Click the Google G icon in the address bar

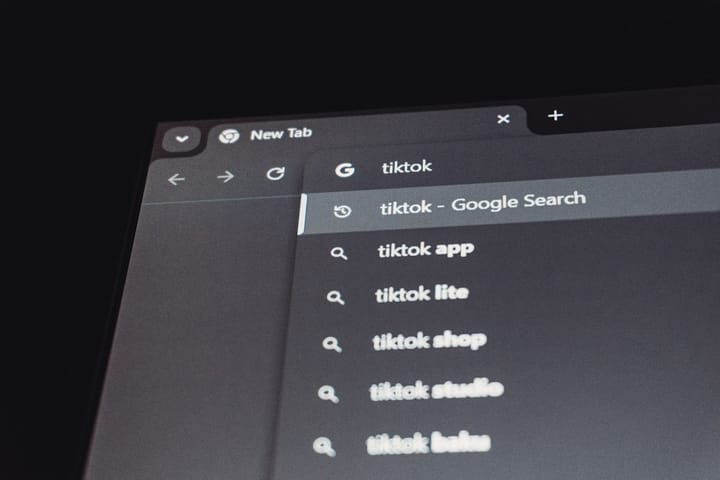(344, 169)
